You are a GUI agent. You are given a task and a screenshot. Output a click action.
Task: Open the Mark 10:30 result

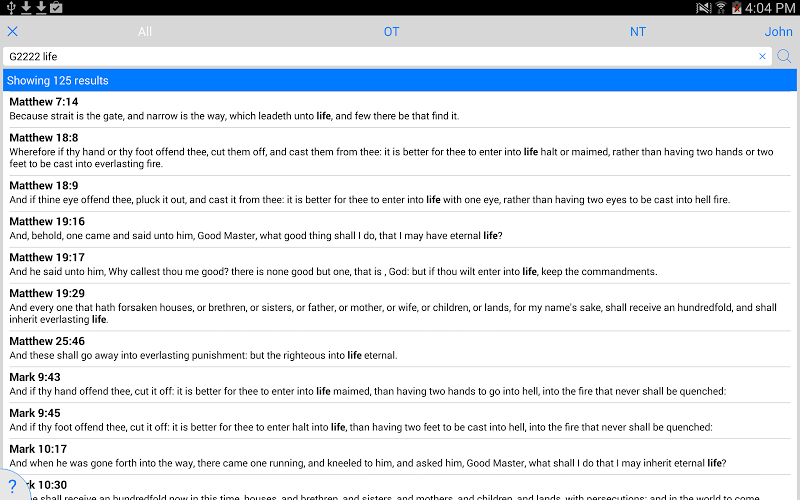(399, 488)
